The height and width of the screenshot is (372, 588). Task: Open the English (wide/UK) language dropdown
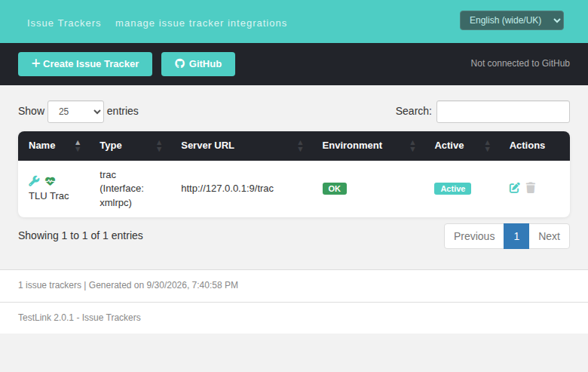click(x=512, y=20)
